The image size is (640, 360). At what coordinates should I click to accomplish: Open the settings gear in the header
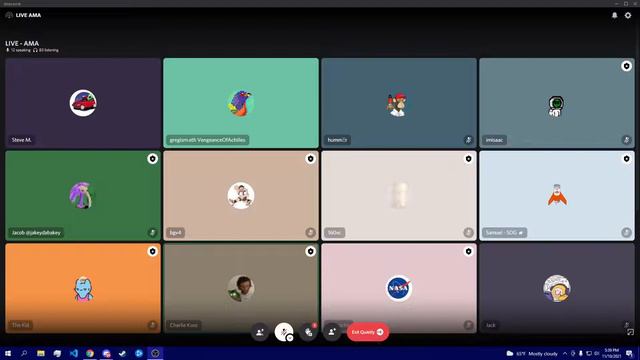pyautogui.click(x=628, y=16)
